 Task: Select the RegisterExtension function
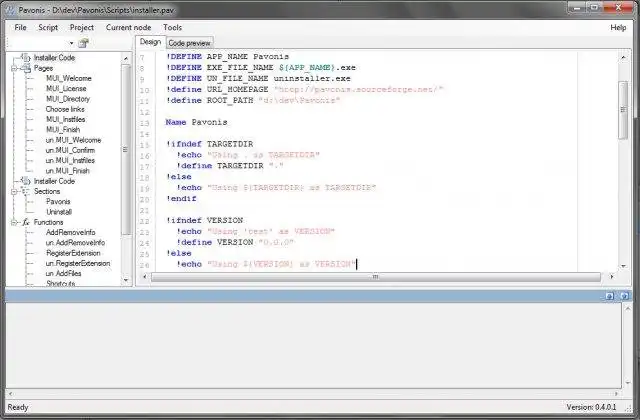pos(73,253)
